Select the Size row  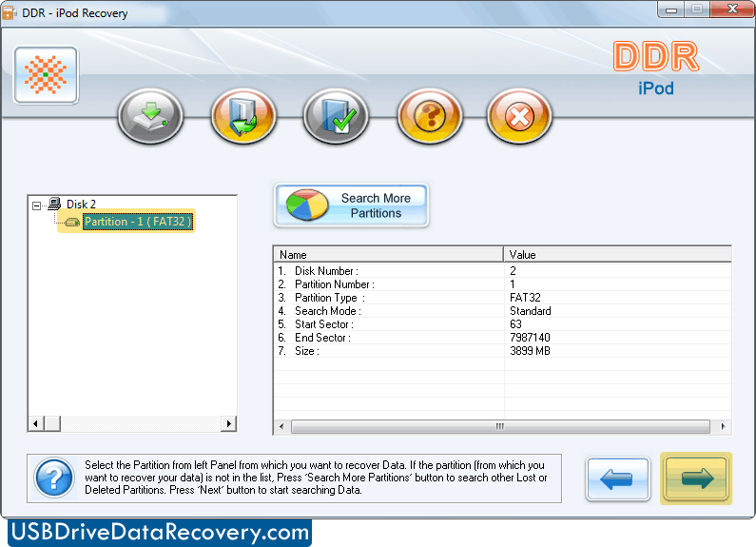(502, 351)
